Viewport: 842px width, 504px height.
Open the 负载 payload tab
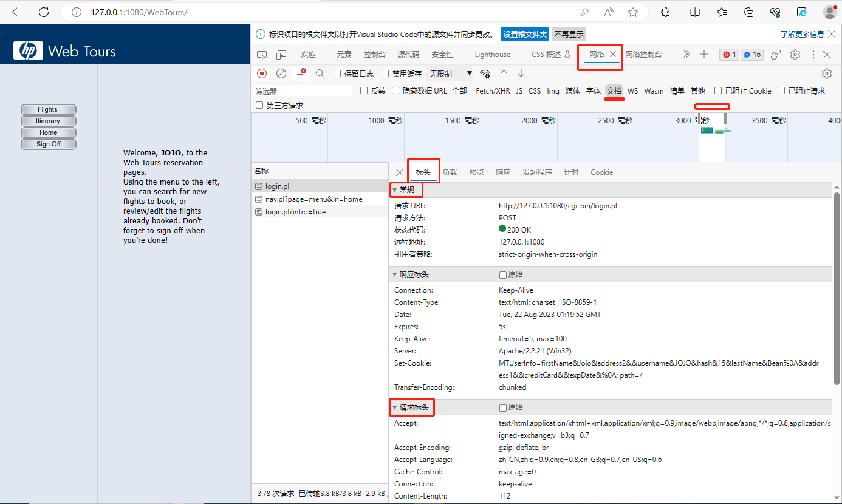click(x=450, y=172)
